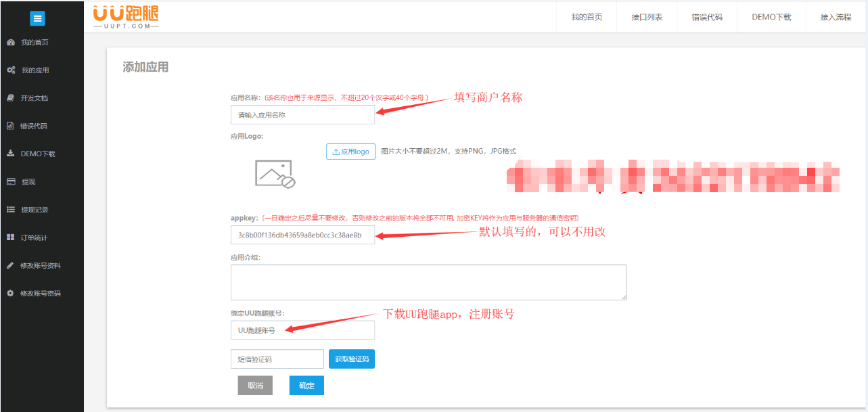
Task: Click the gray 取消 button
Action: [255, 385]
